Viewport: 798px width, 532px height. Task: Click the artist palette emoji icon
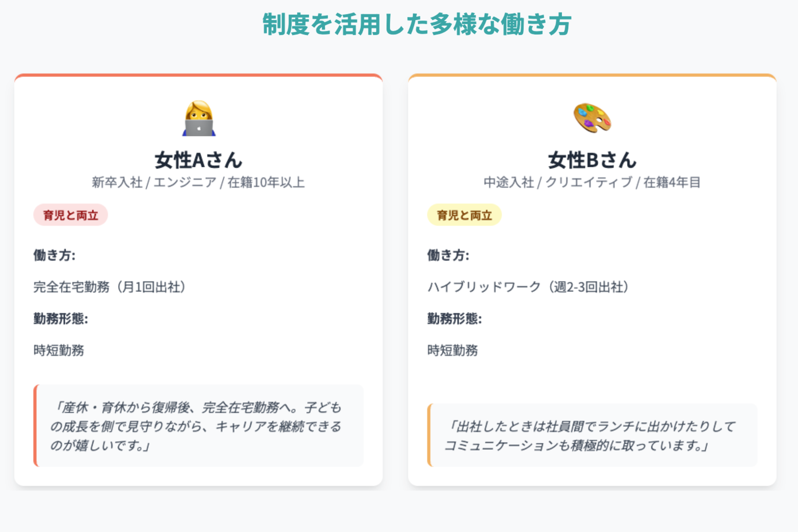(x=592, y=118)
